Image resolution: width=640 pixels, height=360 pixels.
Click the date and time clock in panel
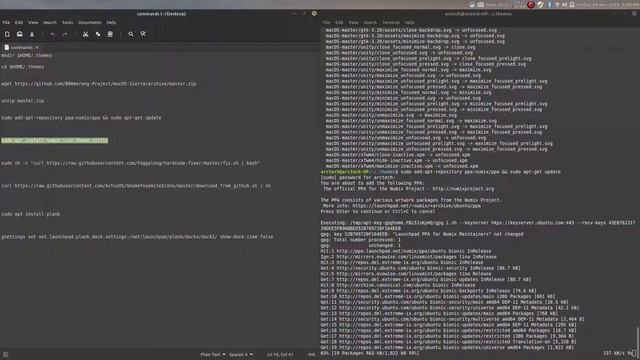click(x=607, y=4)
